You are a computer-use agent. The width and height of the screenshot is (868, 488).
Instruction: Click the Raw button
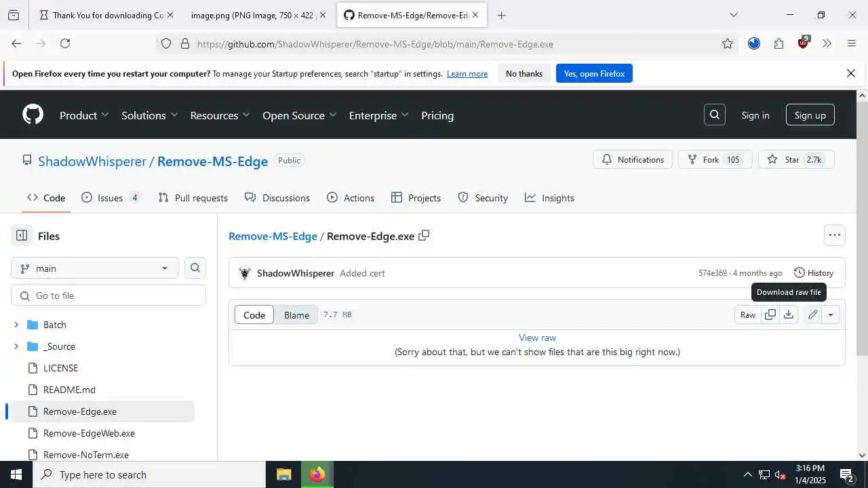point(748,314)
